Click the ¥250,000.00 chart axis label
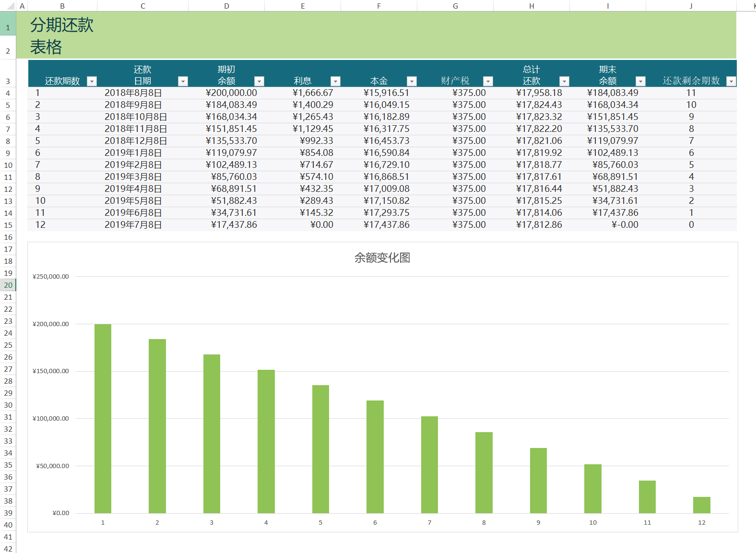 [x=51, y=277]
